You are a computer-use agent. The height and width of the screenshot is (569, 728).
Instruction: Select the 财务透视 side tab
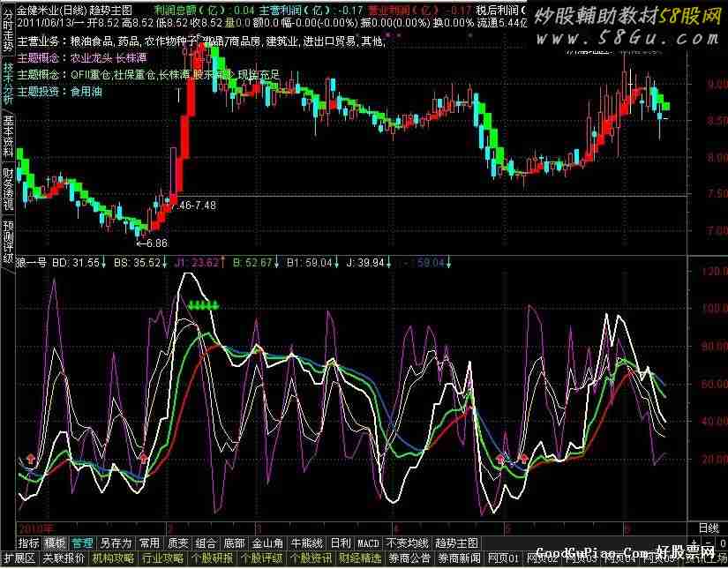[8, 188]
